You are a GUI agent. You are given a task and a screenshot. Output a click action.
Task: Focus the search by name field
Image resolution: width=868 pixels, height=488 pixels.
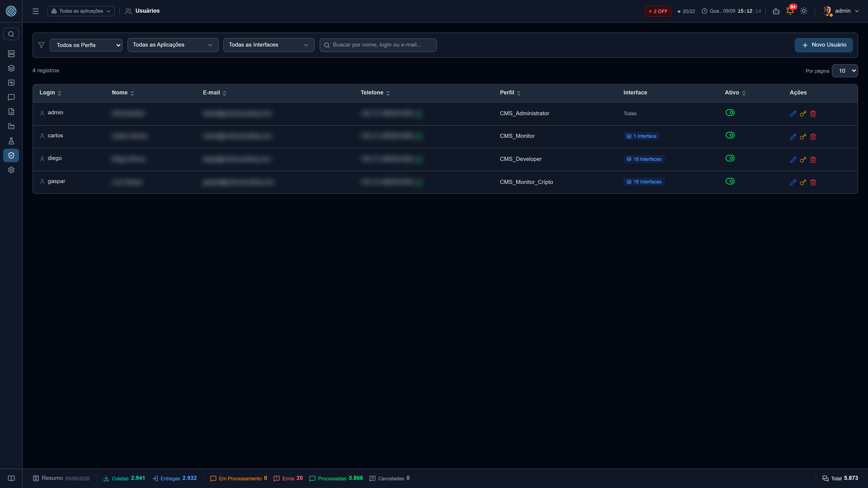(x=378, y=45)
